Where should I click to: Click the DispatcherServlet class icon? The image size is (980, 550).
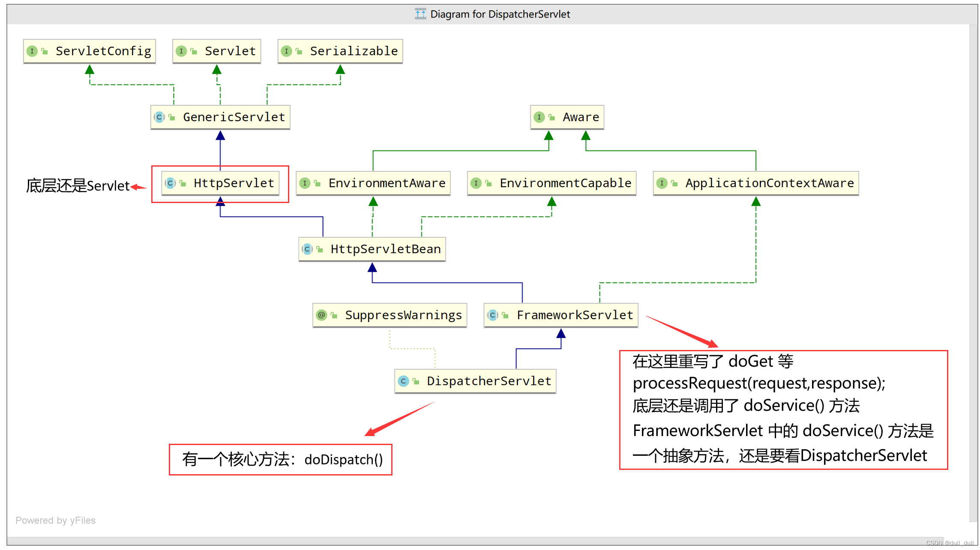[x=403, y=381]
